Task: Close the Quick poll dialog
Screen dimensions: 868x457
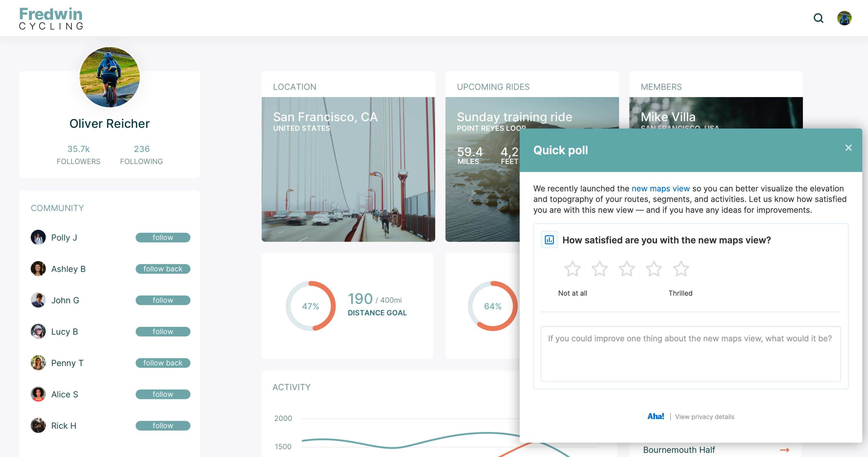Action: (x=849, y=148)
